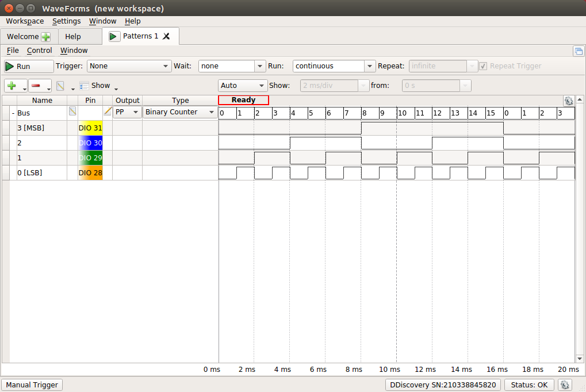
Task: Click the play icon on the Patterns 1 tab
Action: [x=114, y=36]
